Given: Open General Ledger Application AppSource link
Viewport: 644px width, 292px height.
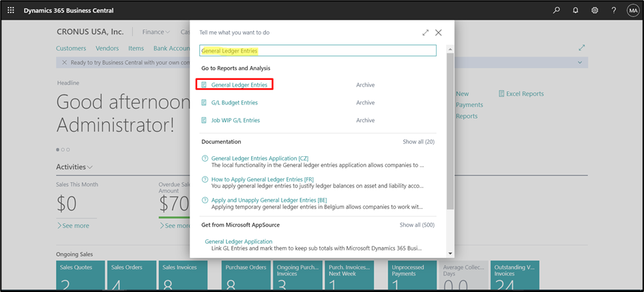Looking at the screenshot, I should tap(239, 242).
